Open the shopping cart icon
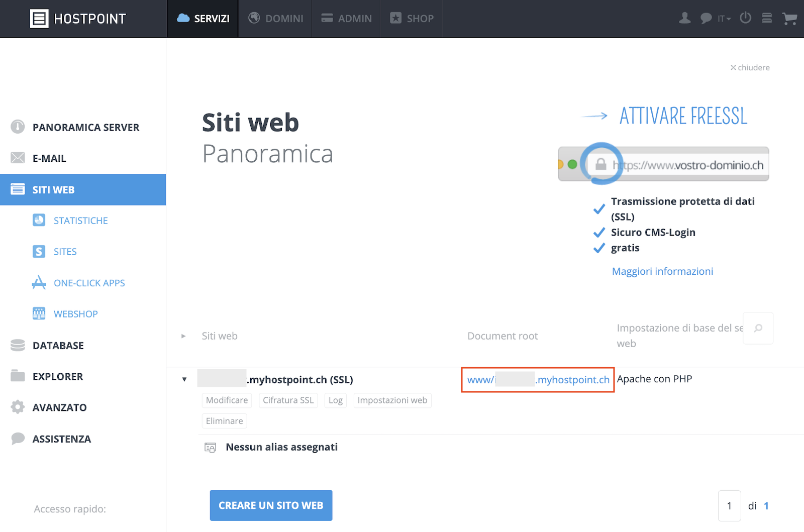The width and height of the screenshot is (804, 532). (790, 19)
